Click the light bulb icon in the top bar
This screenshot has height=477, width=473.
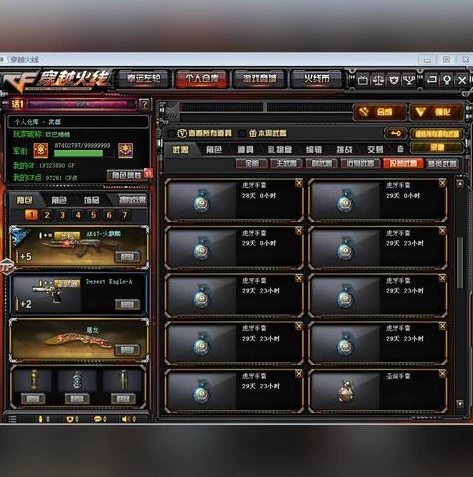click(447, 80)
